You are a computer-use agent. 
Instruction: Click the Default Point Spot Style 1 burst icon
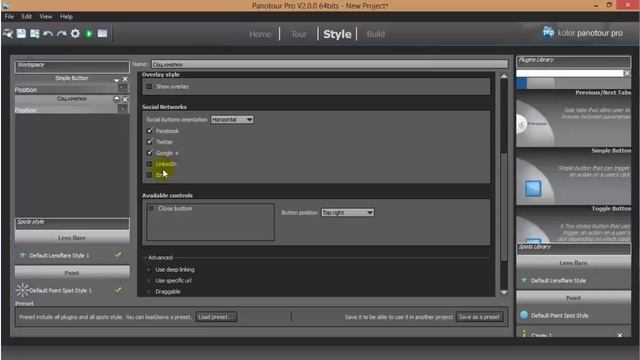tap(22, 290)
